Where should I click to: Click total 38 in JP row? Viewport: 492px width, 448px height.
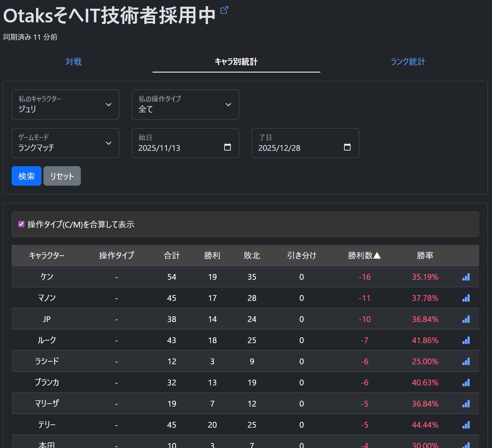(x=172, y=319)
